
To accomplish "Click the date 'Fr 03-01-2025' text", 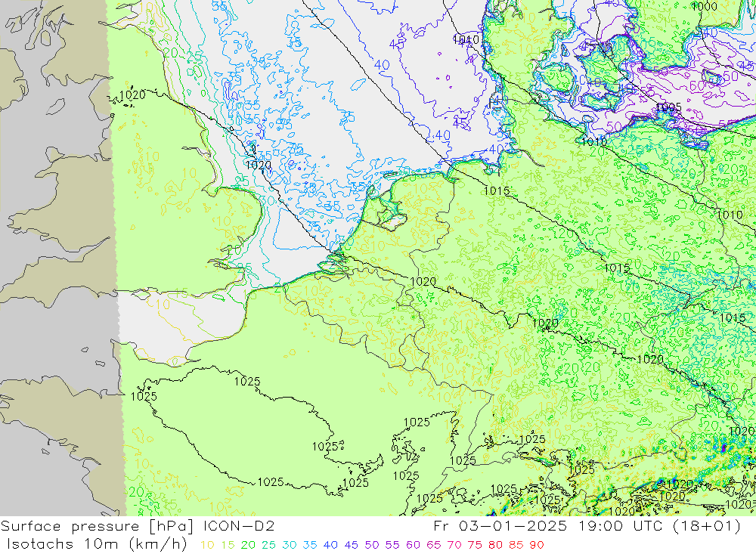I will tap(500, 526).
